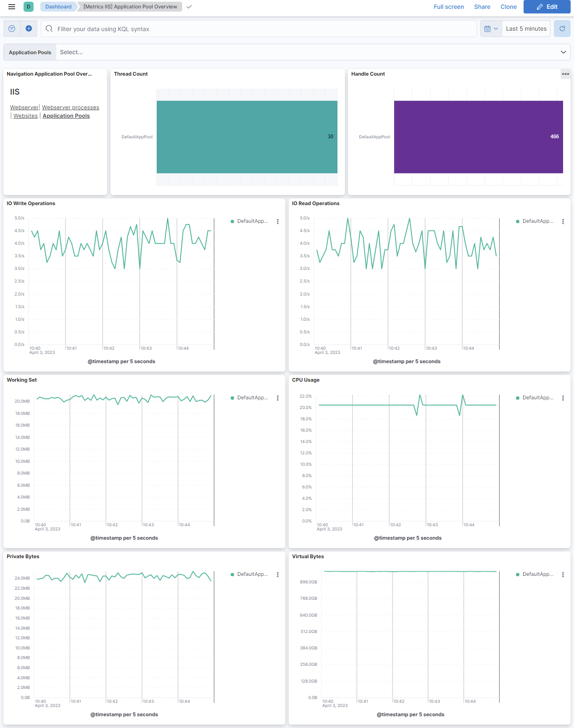Toggle DefaultAppPool series in Working Set legend

252,398
